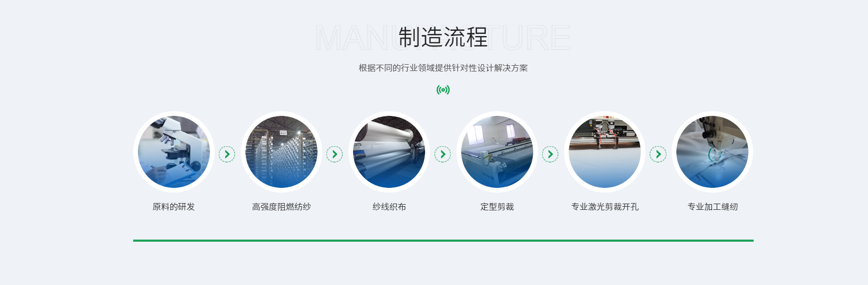Open the fabric weaving roll image
This screenshot has width=868, height=285.
click(x=389, y=152)
